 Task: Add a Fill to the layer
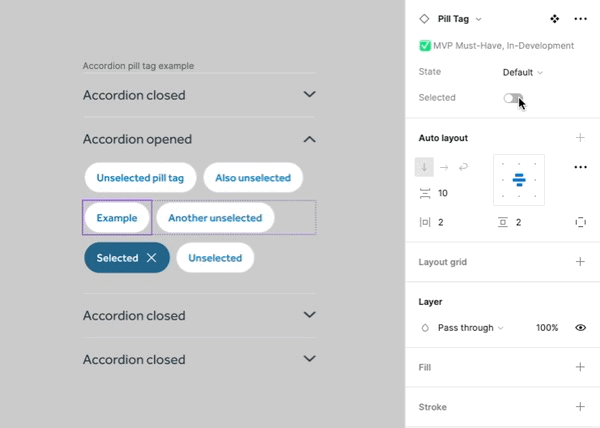581,367
